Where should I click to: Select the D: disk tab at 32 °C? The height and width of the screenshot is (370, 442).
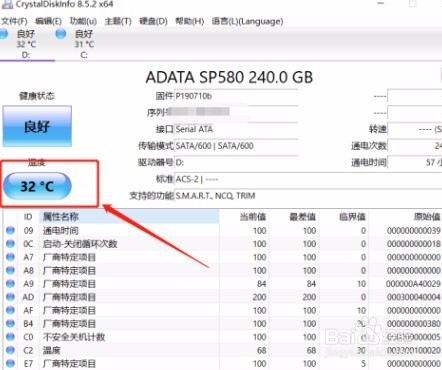[x=26, y=44]
